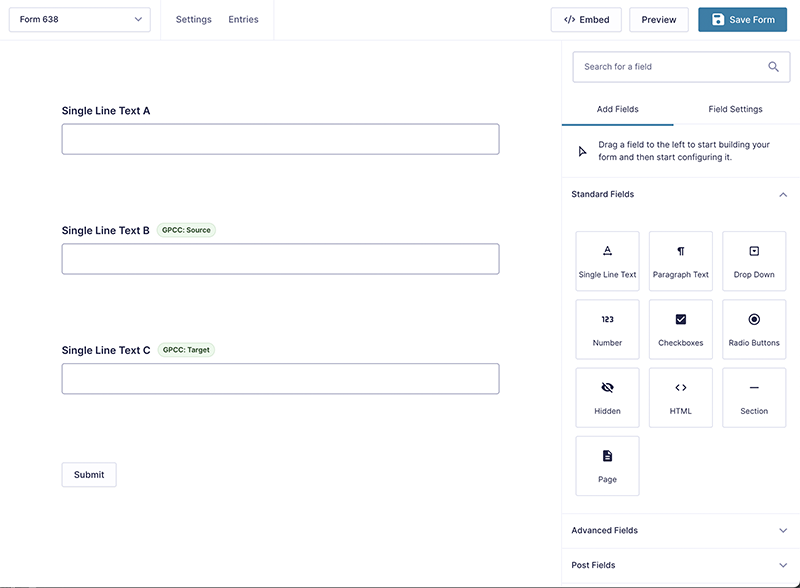Click the Save Form button
This screenshot has width=800, height=588.
coord(742,19)
